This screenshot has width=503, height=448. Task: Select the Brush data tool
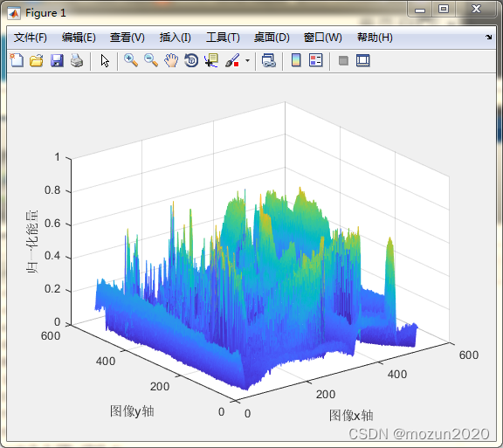click(232, 60)
